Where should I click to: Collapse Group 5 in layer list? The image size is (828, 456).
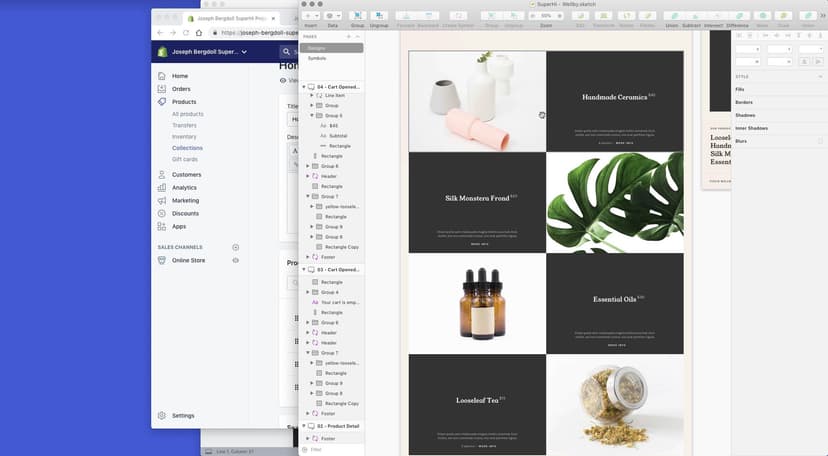[x=311, y=116]
